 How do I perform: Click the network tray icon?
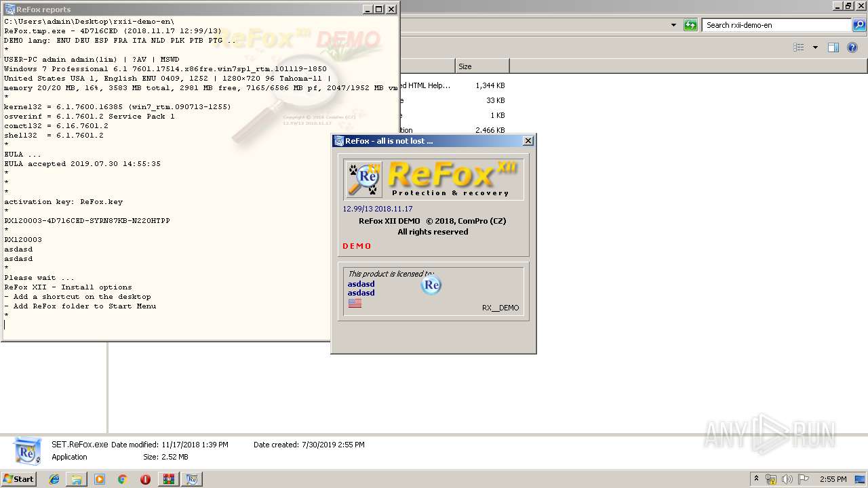pyautogui.click(x=771, y=479)
